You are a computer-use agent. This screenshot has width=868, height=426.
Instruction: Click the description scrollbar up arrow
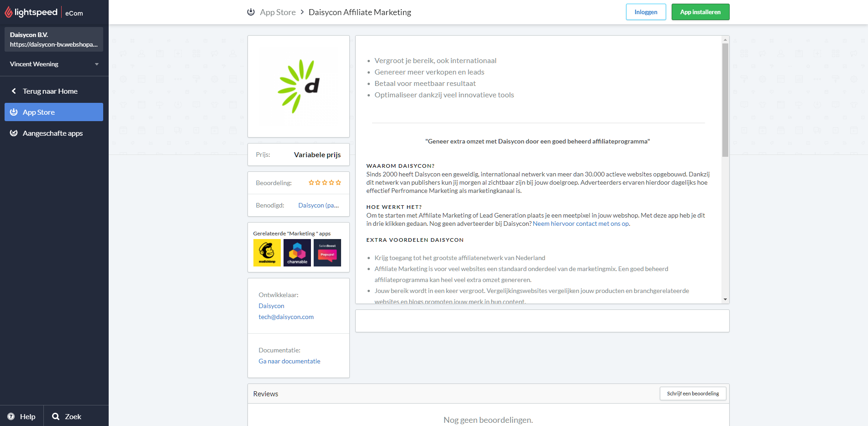725,40
